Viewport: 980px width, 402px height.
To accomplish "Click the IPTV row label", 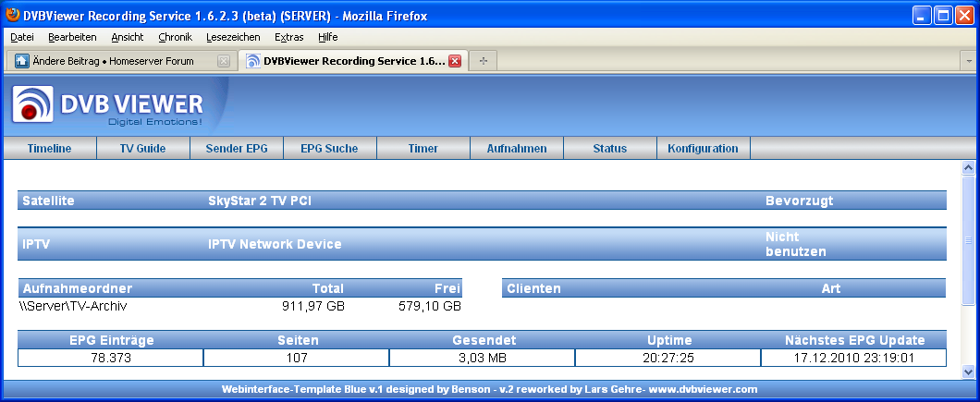I will tap(36, 244).
